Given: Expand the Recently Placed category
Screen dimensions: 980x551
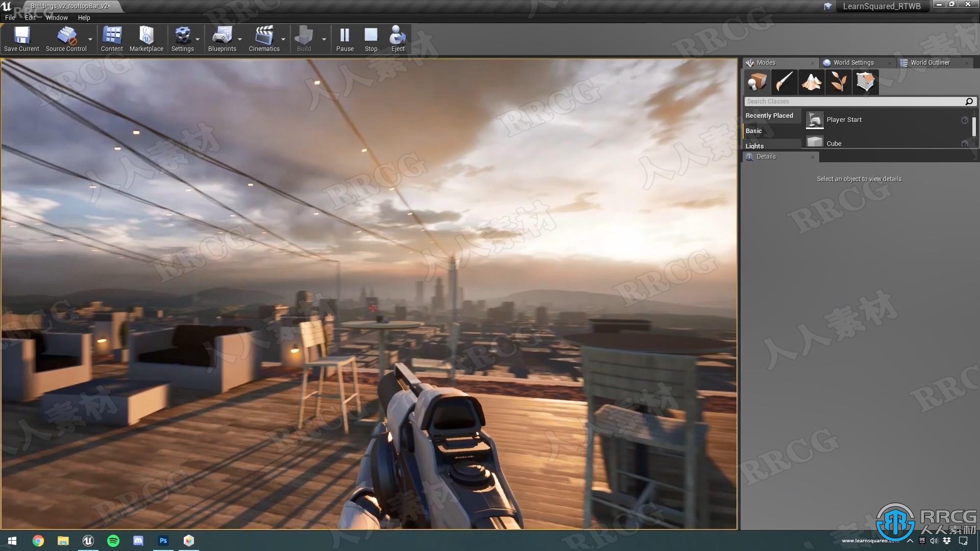Looking at the screenshot, I should pyautogui.click(x=770, y=115).
